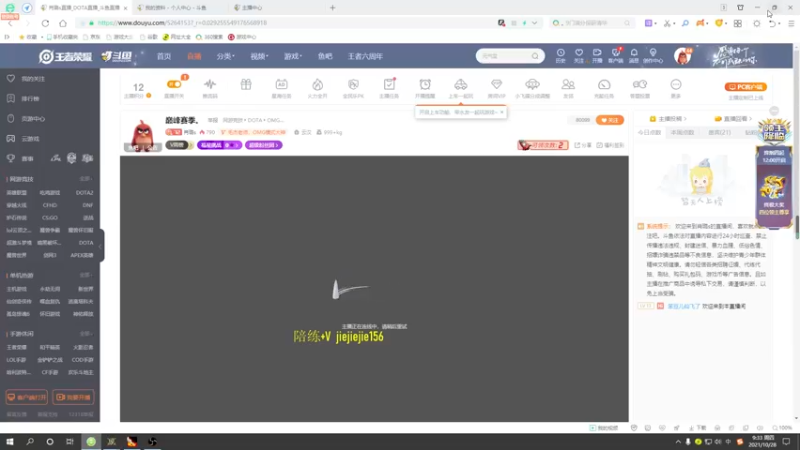Open the streamer task checklist icon
This screenshot has width=800, height=450.
point(389,84)
